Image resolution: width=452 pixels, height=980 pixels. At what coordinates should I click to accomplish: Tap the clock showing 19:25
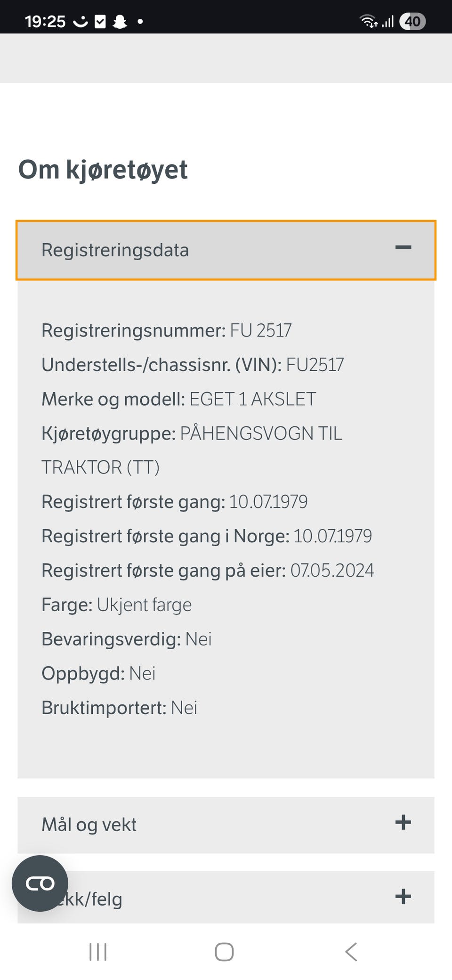pos(45,22)
